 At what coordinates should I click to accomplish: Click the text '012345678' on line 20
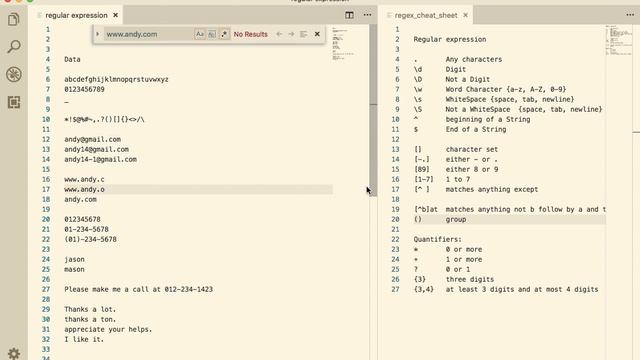pos(82,219)
